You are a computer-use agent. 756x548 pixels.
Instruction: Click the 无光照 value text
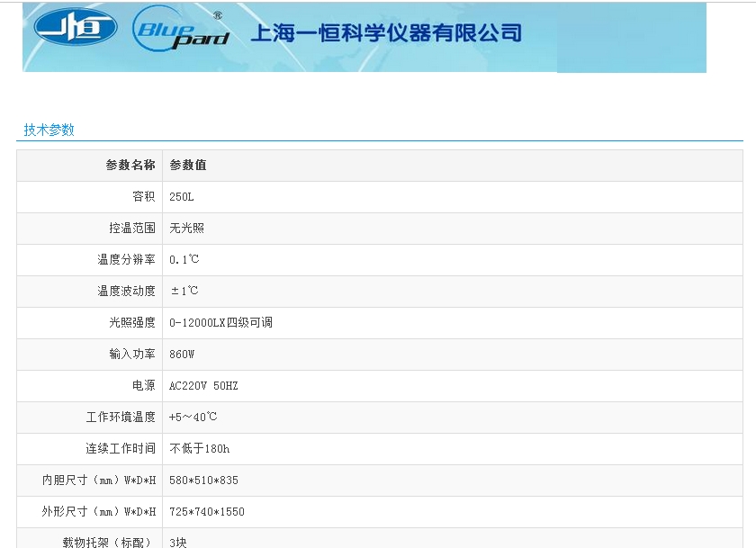click(187, 229)
